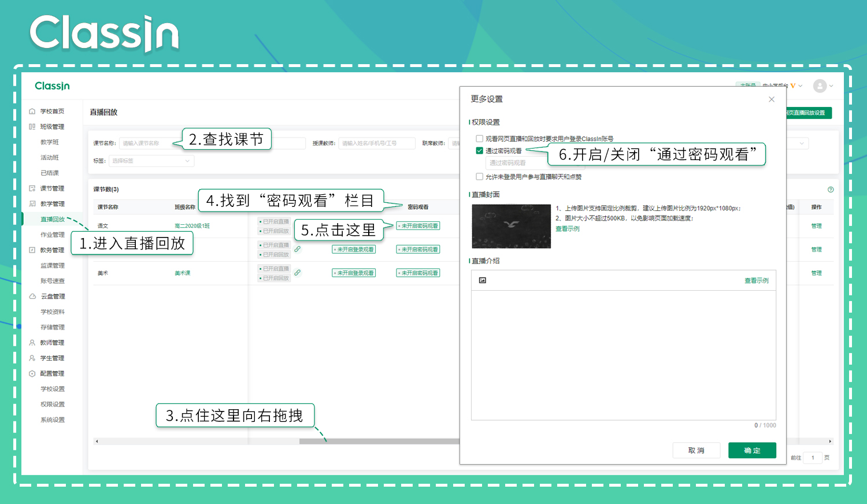Click inside the 直播介绍 text area
This screenshot has width=867, height=504.
tap(623, 355)
